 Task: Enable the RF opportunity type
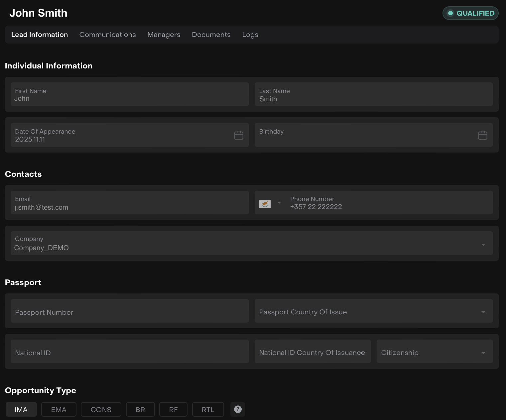(x=173, y=409)
